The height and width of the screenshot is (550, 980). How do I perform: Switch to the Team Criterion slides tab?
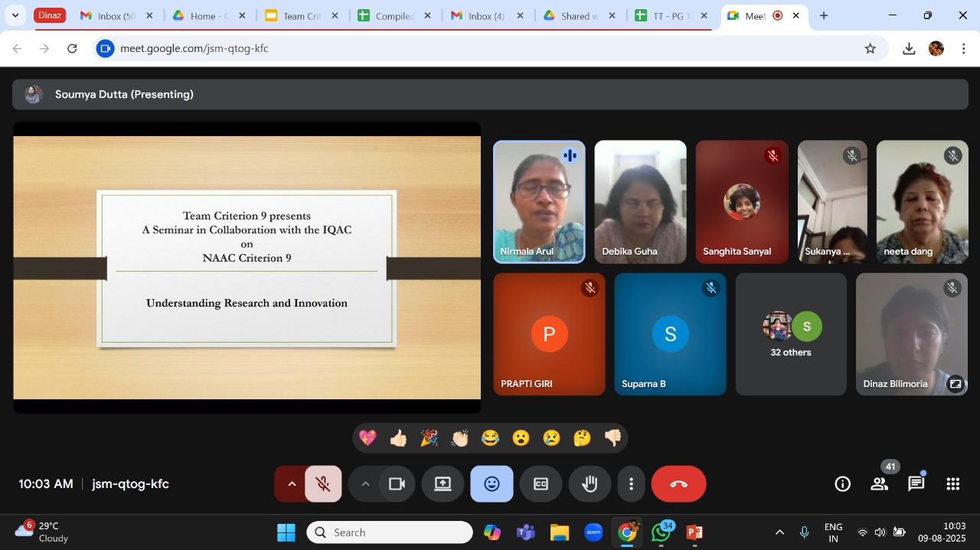299,16
